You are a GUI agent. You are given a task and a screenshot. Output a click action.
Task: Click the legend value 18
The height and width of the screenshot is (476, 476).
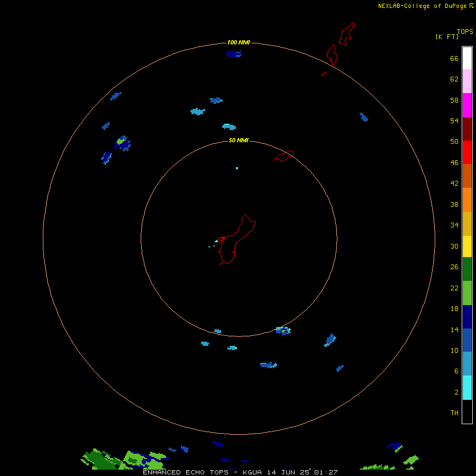[x=454, y=309]
